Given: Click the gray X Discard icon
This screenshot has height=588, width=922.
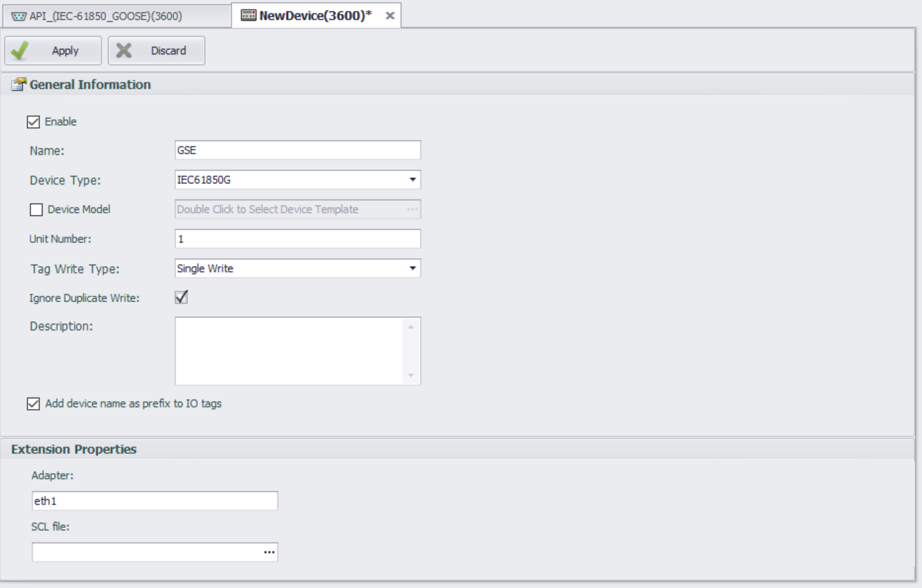Looking at the screenshot, I should click(124, 51).
